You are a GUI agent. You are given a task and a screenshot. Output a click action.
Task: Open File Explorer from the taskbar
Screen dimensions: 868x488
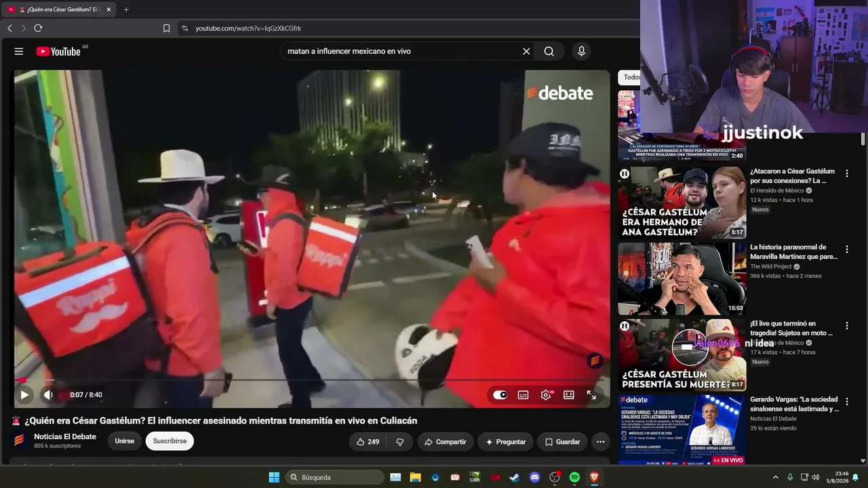tap(415, 477)
